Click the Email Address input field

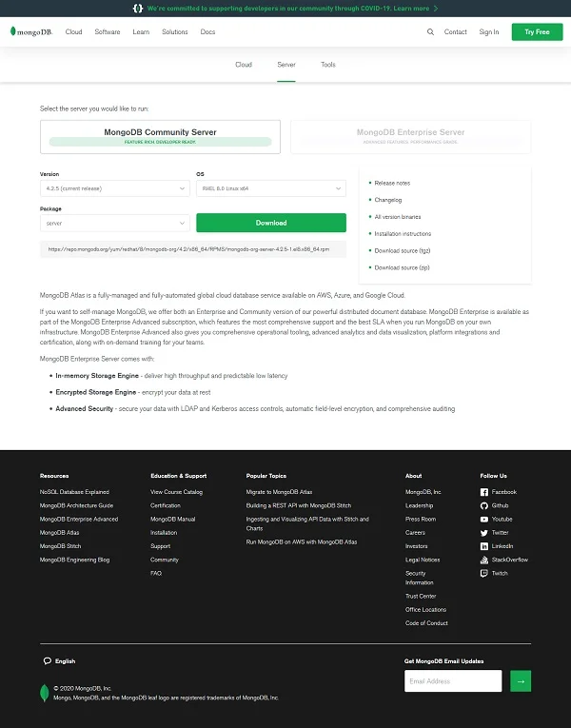[453, 681]
